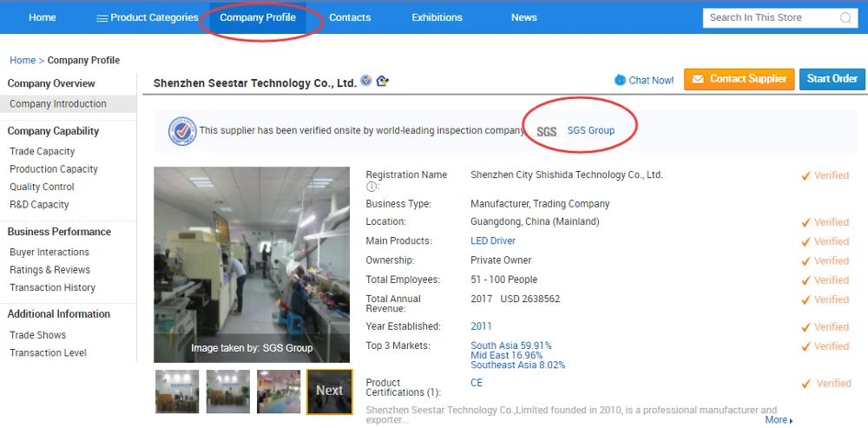Click the search magnifier icon
This screenshot has height=428, width=868.
point(845,18)
